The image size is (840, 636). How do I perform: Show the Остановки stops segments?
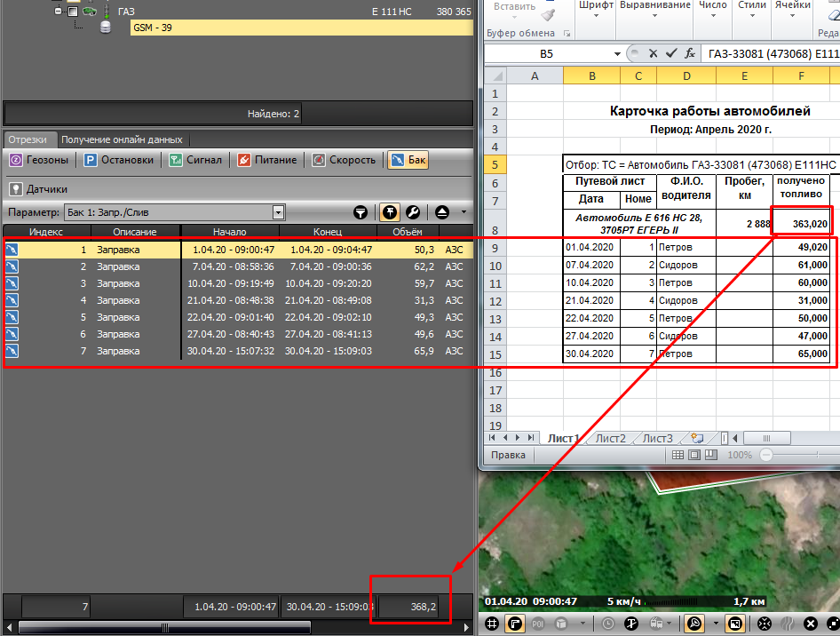119,160
